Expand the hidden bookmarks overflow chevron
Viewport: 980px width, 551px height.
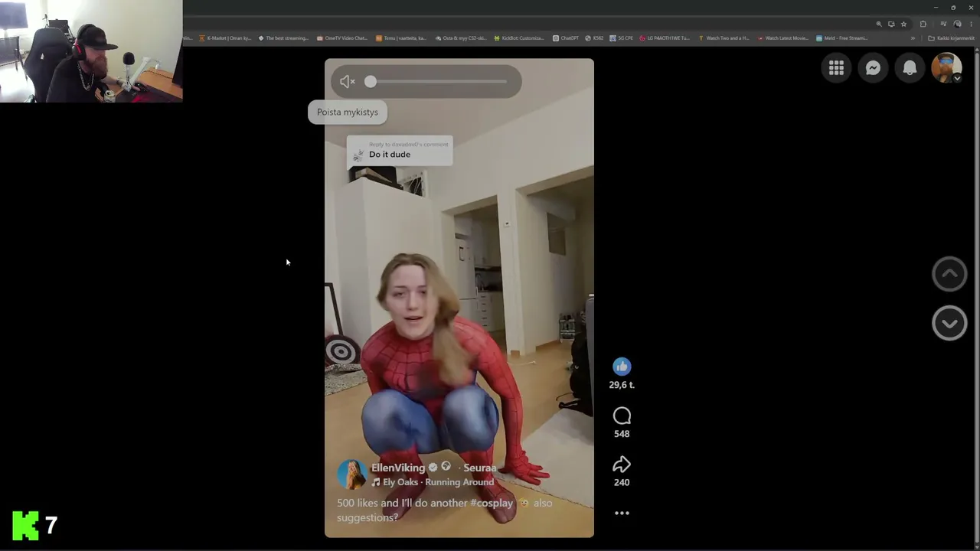(x=913, y=37)
